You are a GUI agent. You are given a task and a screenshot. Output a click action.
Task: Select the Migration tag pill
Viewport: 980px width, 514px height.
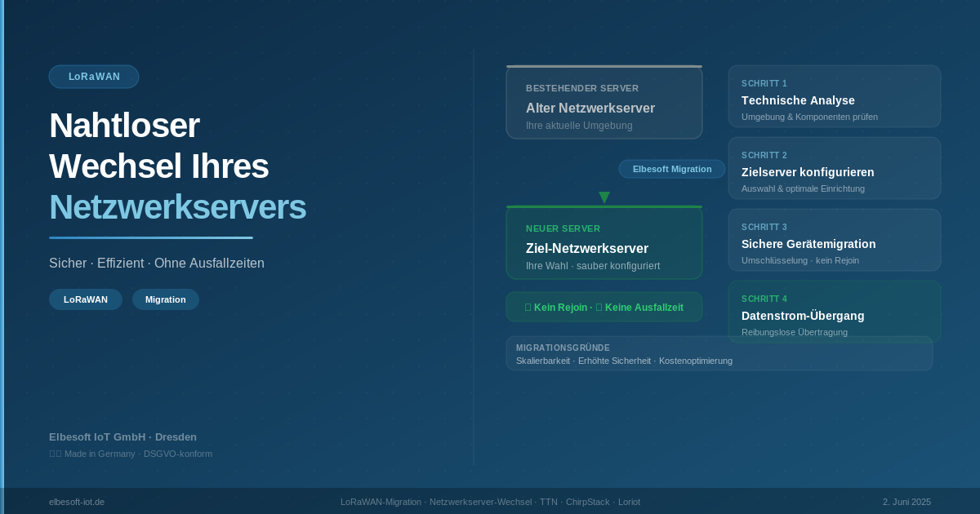[x=166, y=299]
